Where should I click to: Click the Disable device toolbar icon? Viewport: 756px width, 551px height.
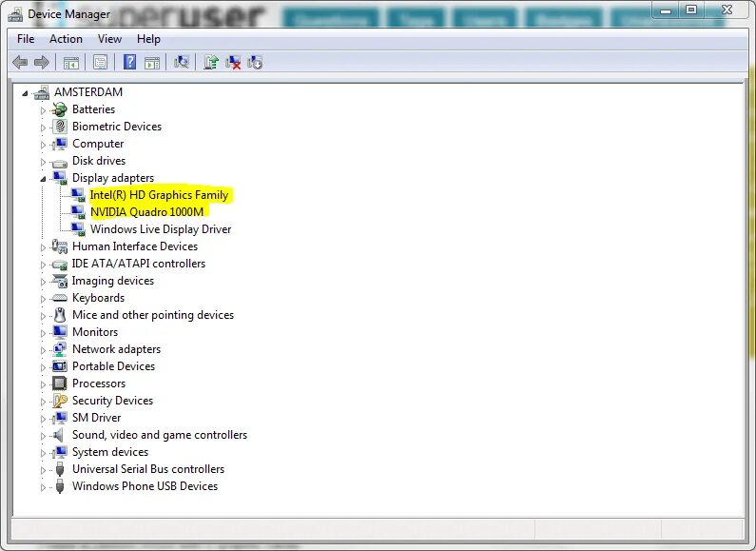click(255, 62)
